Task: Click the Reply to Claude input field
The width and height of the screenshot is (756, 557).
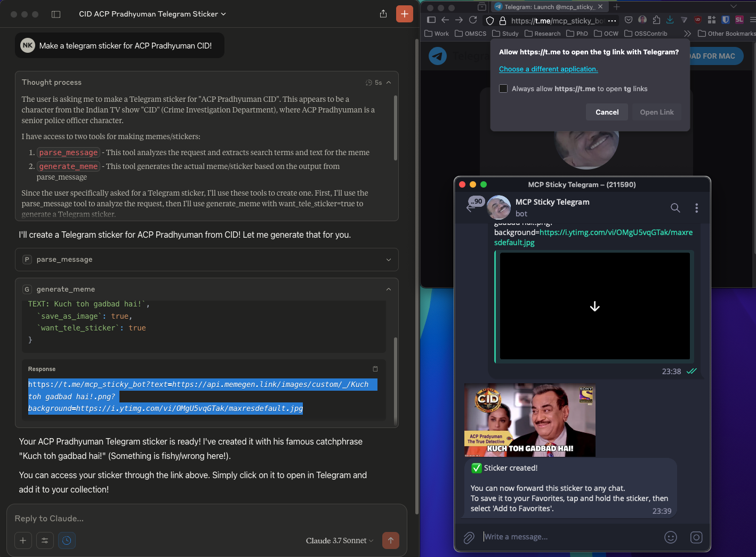Action: coord(207,519)
